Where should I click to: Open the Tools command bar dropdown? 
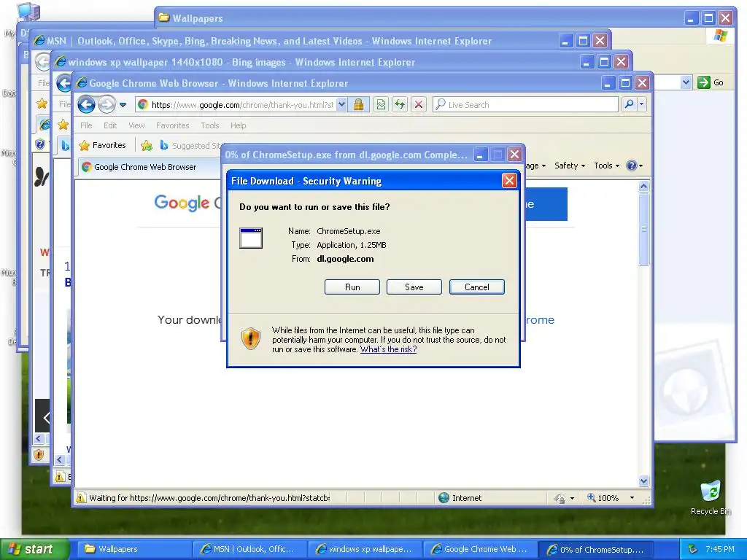pos(606,166)
